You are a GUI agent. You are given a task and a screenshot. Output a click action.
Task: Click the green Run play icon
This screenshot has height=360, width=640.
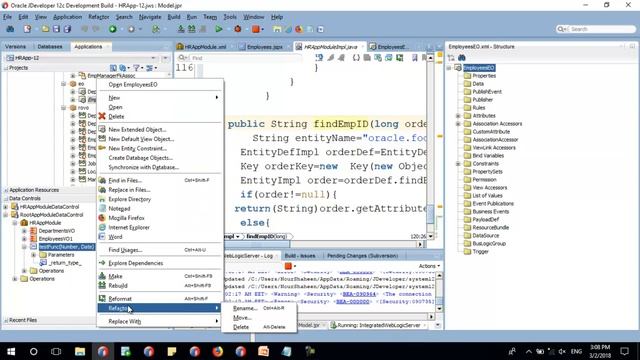(219, 29)
